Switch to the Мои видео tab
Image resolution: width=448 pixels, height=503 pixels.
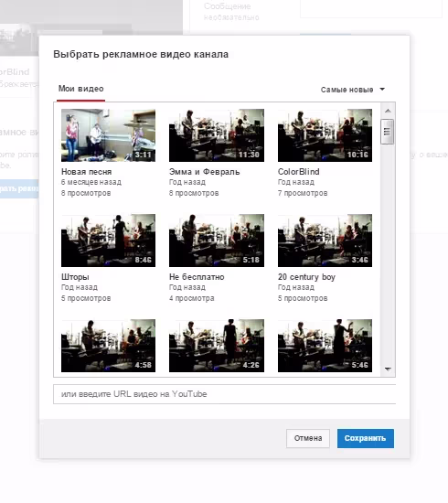pos(80,89)
